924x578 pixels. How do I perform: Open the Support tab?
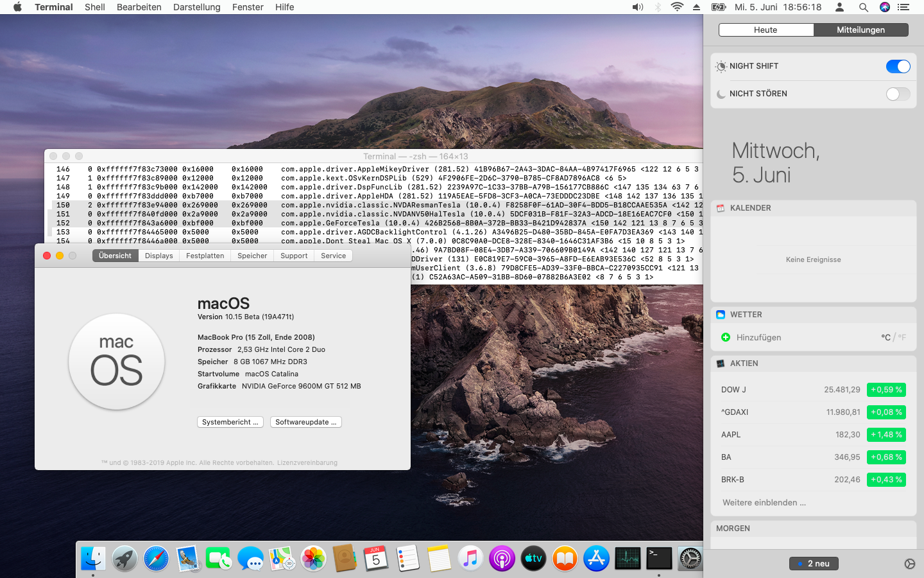[x=294, y=256]
